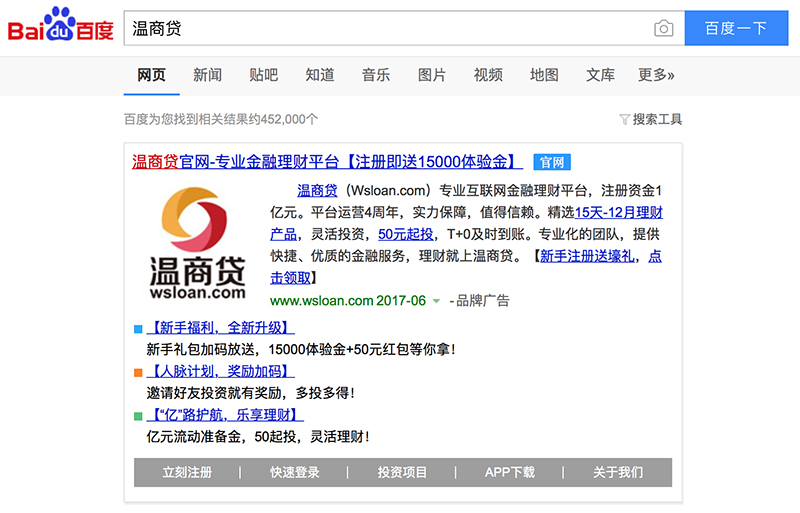Go to the 知道 tab
This screenshot has width=800, height=513.
[x=320, y=75]
